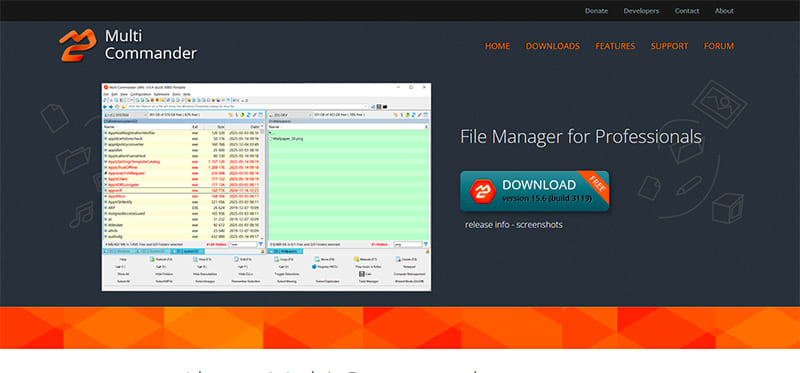Click the Multi Commander logo
The width and height of the screenshot is (800, 373).
(128, 45)
